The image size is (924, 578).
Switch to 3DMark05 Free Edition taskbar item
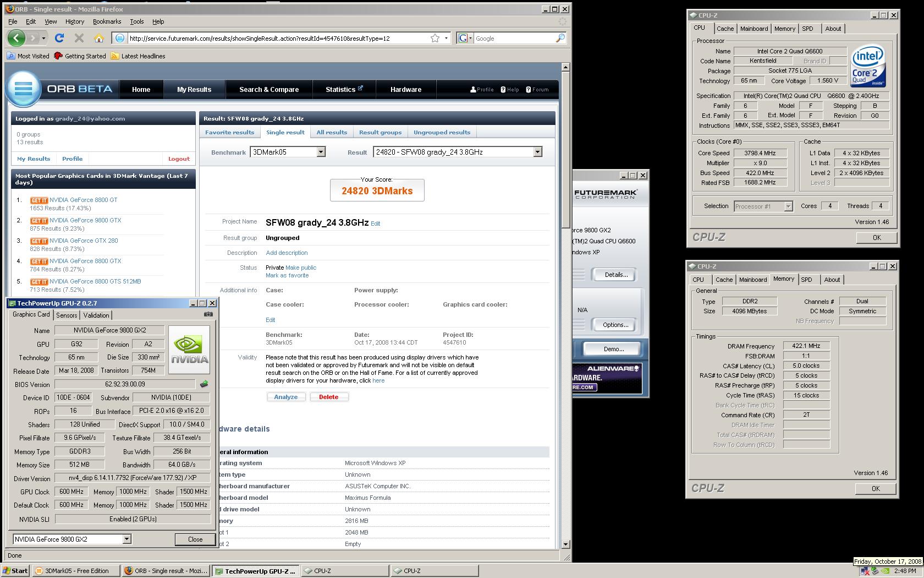point(76,571)
